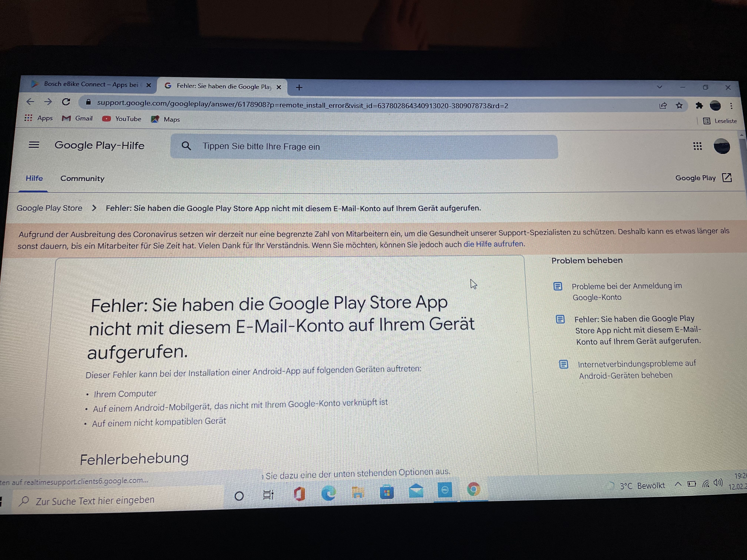Open the Google apps grid icon
This screenshot has width=747, height=560.
point(697,146)
